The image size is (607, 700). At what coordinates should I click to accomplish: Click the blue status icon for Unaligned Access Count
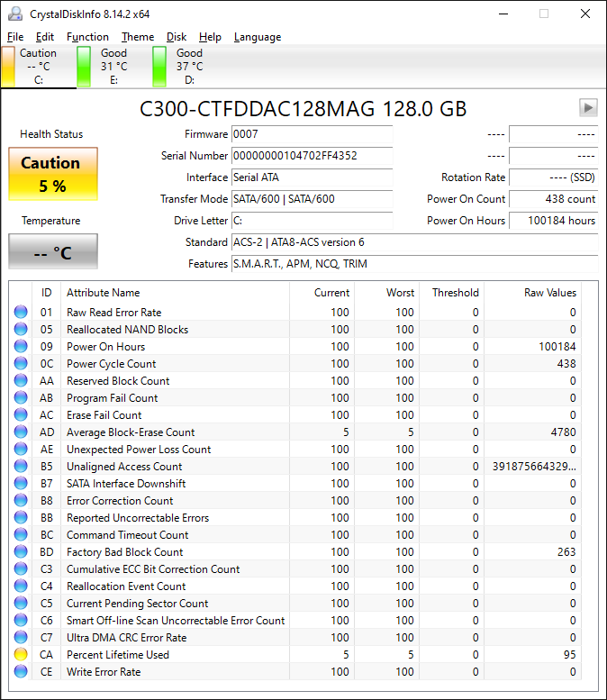click(x=21, y=466)
